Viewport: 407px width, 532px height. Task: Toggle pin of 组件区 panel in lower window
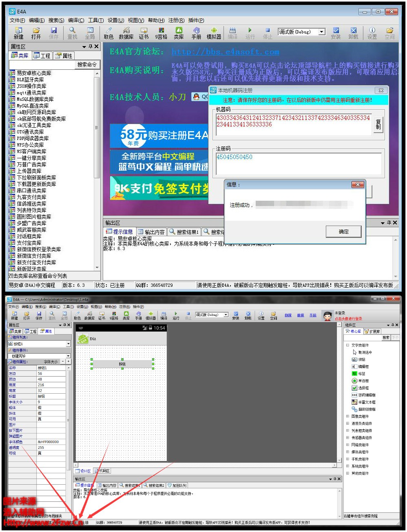pos(392,325)
